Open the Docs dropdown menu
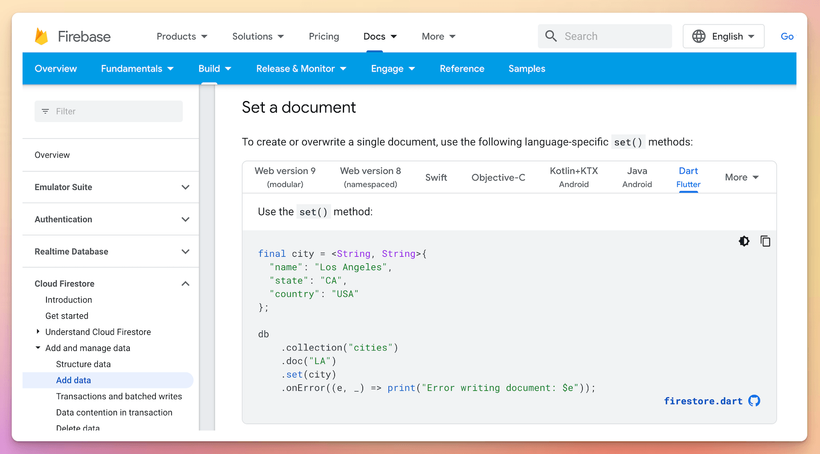820x454 pixels. pos(380,37)
